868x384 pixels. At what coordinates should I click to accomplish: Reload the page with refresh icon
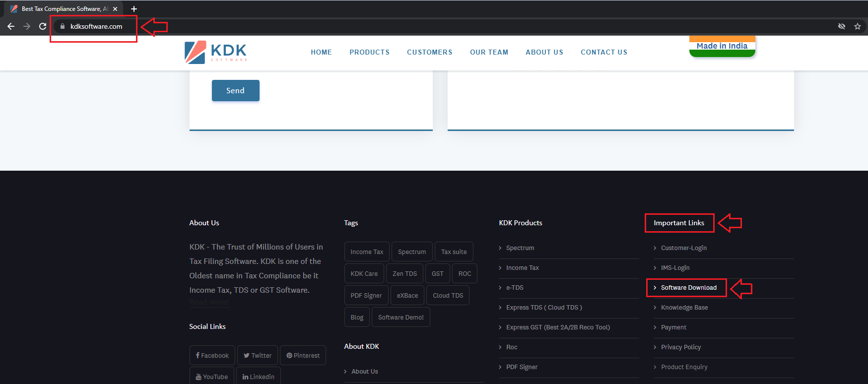(43, 26)
